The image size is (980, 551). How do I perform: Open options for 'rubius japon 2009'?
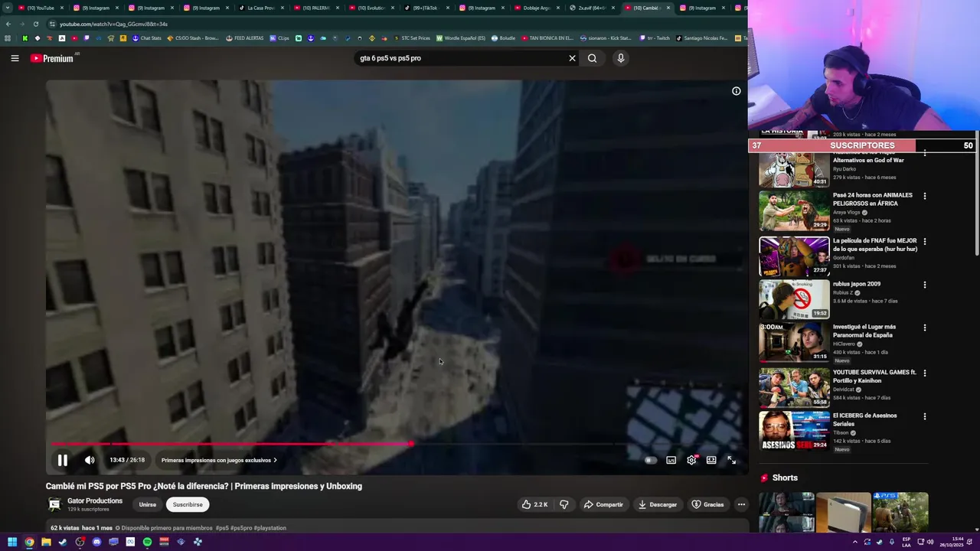(x=925, y=285)
